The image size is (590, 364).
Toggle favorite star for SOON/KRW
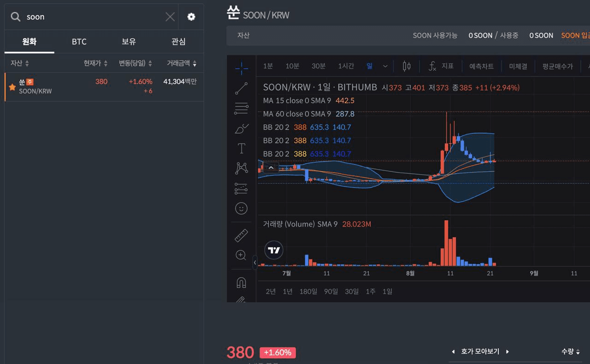click(12, 87)
